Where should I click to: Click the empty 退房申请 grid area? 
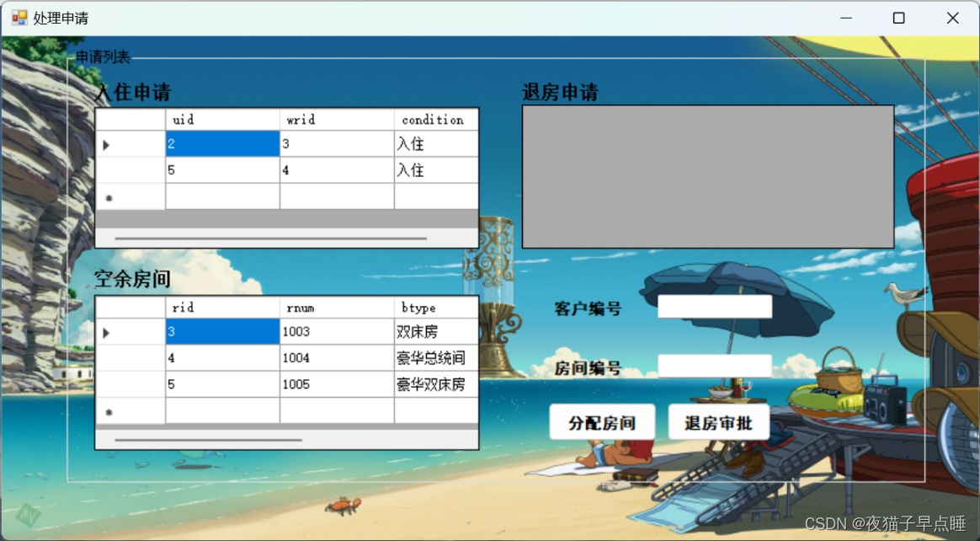coord(707,176)
